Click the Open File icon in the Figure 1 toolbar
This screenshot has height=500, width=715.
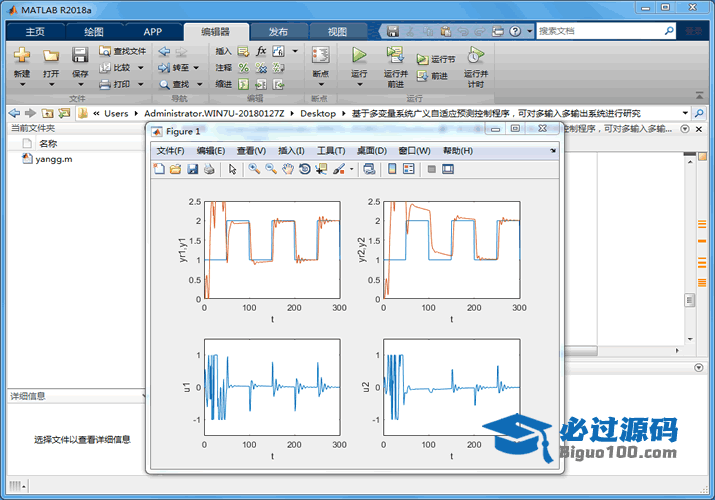tap(176, 169)
